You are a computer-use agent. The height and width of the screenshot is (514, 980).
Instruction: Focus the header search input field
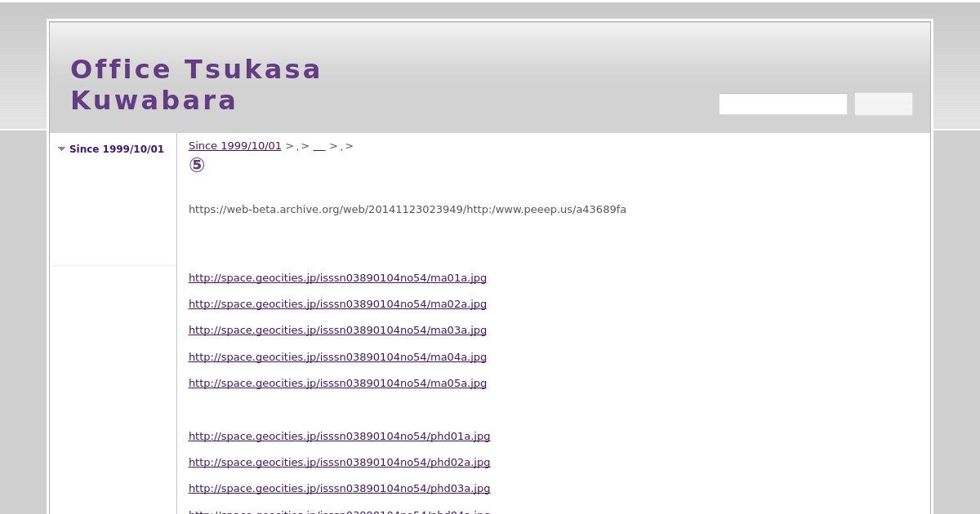click(x=783, y=104)
